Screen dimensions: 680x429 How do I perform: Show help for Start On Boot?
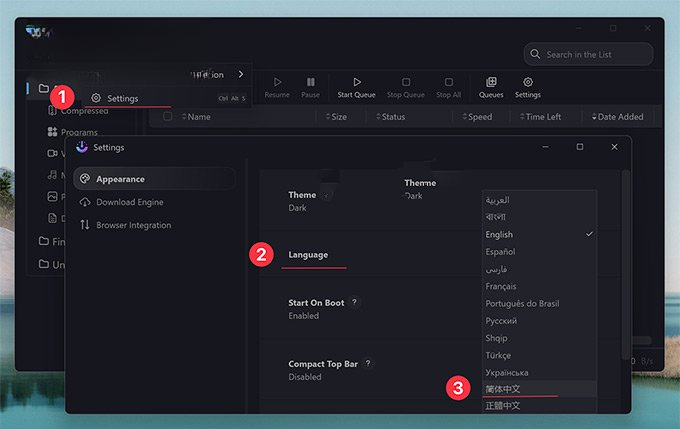click(354, 302)
